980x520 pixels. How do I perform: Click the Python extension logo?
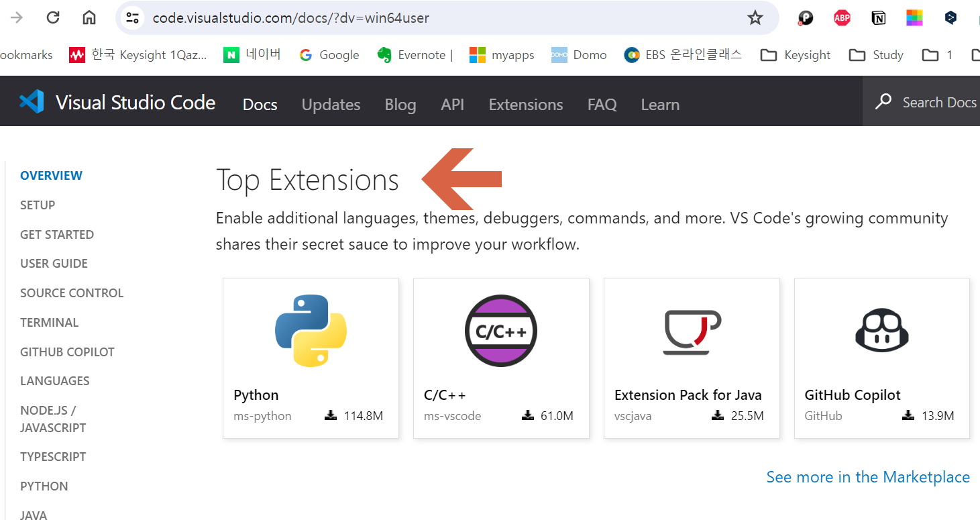[x=311, y=331]
